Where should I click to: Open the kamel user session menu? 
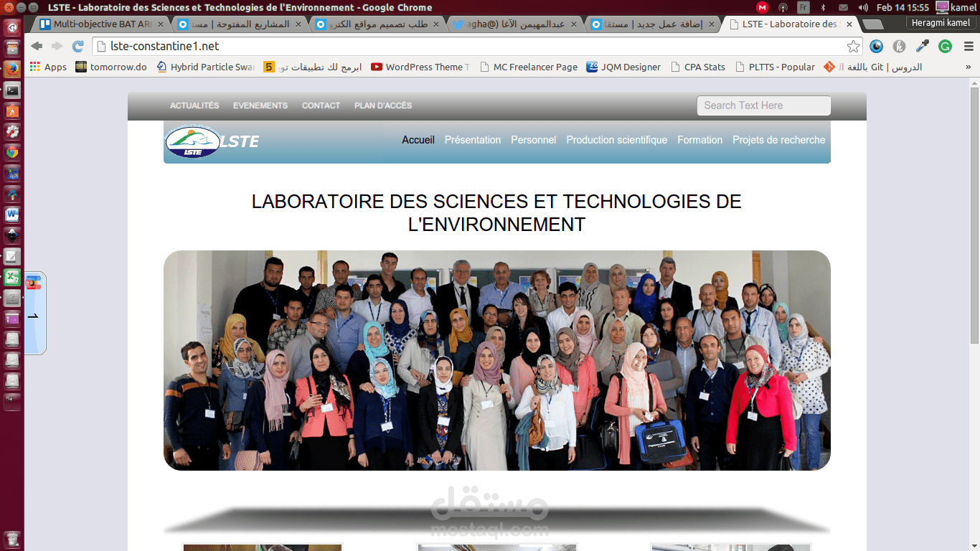(x=956, y=7)
